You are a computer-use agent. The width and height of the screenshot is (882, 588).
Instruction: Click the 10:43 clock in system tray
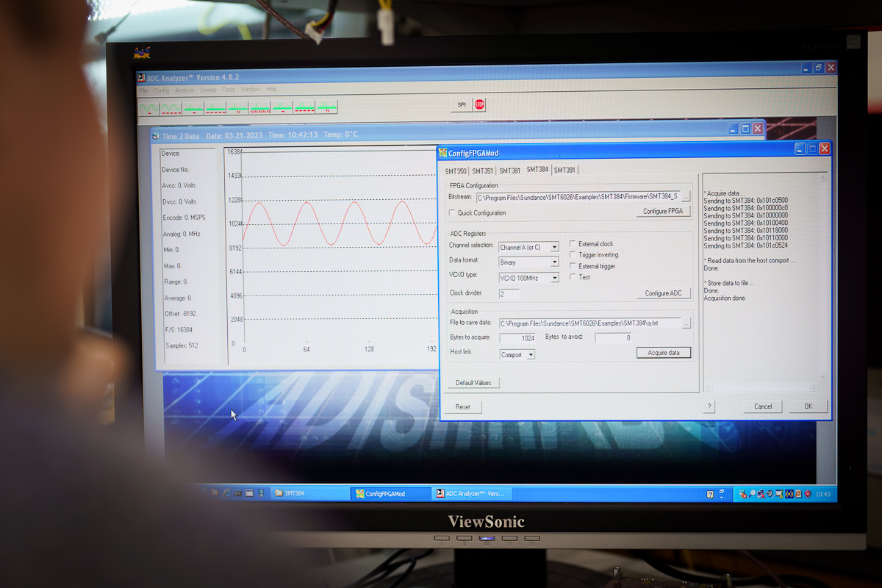pyautogui.click(x=822, y=494)
